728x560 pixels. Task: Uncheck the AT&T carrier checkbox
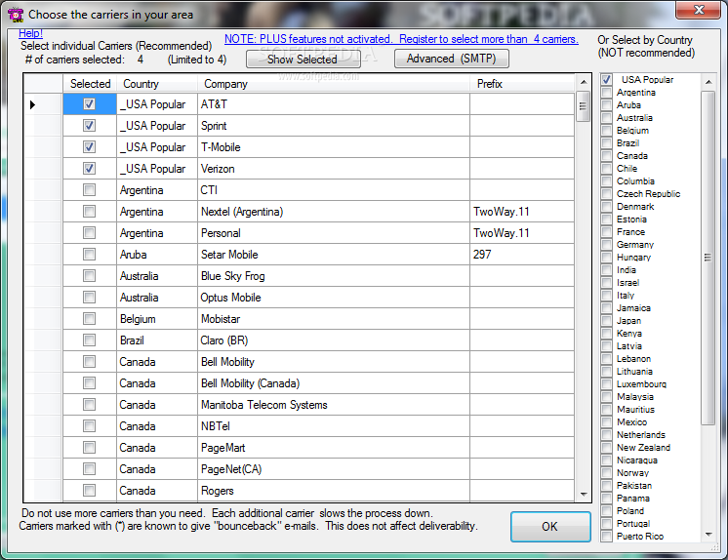(89, 104)
